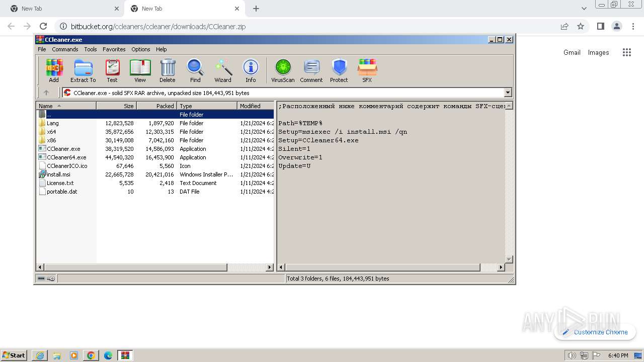Click the Protect shield icon
Viewport: 644px width, 362px height.
tap(339, 71)
